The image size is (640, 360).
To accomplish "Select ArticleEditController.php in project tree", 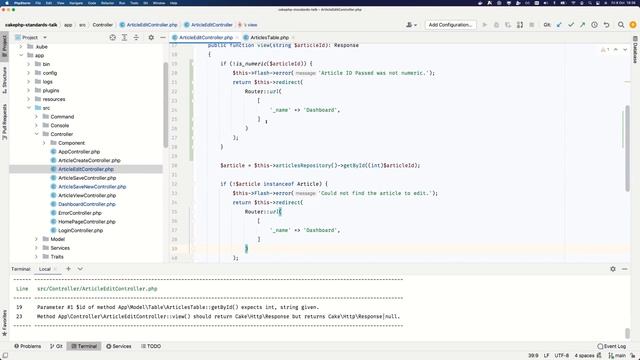I will 86,169.
